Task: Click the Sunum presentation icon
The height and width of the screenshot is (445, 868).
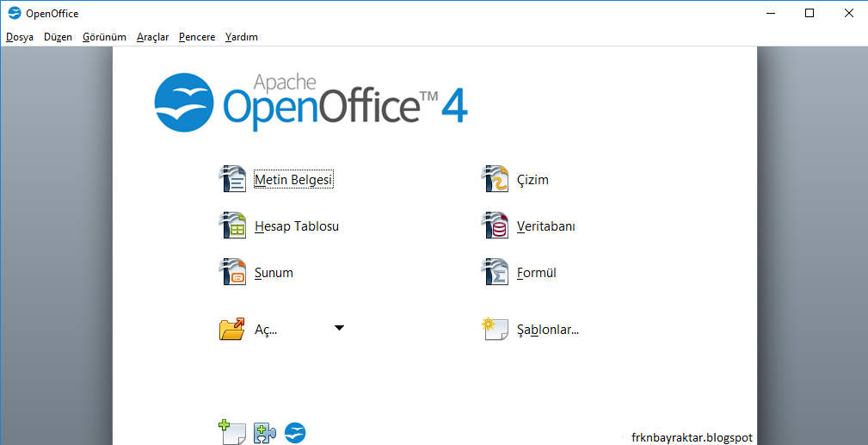Action: [232, 272]
